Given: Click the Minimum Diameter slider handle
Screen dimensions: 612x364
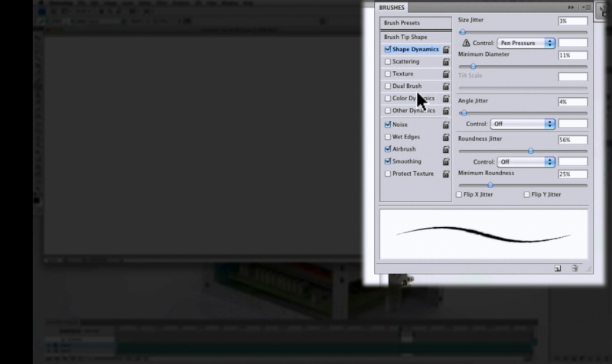Looking at the screenshot, I should (x=473, y=67).
